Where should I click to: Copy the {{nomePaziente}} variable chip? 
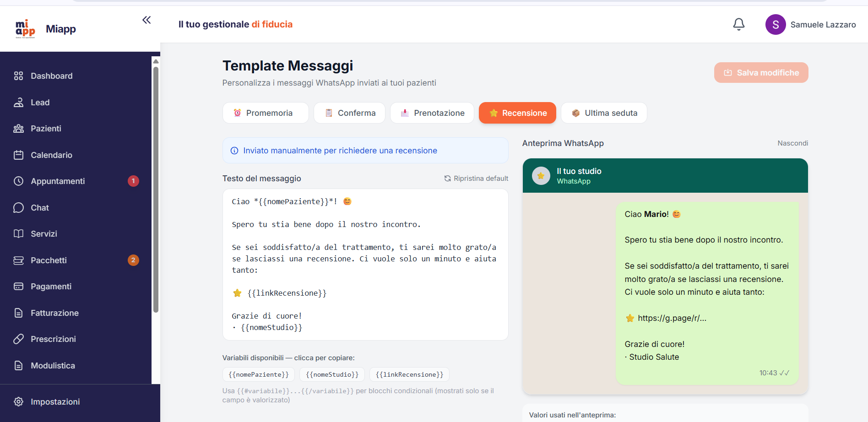(259, 374)
